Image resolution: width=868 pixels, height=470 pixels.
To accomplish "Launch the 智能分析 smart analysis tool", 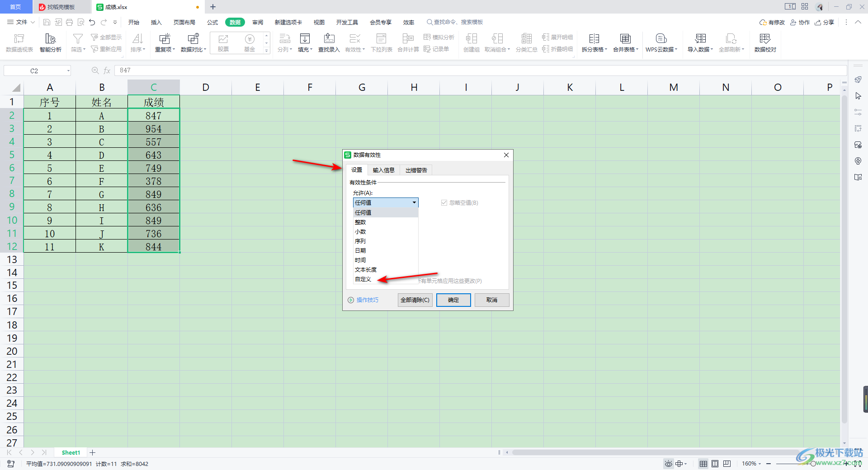I will click(50, 43).
